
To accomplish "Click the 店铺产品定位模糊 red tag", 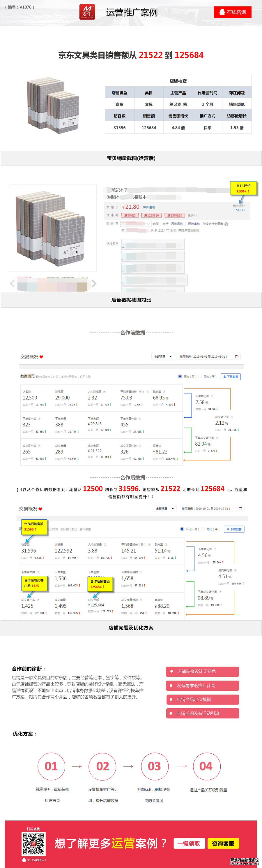I will [x=203, y=700].
